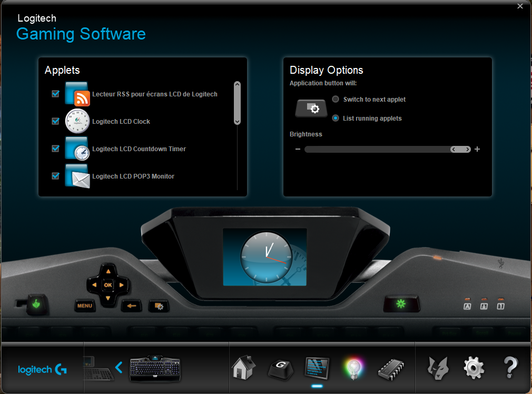Uncheck the Logitech LCD Clock checkbox
The image size is (532, 394).
click(x=56, y=121)
